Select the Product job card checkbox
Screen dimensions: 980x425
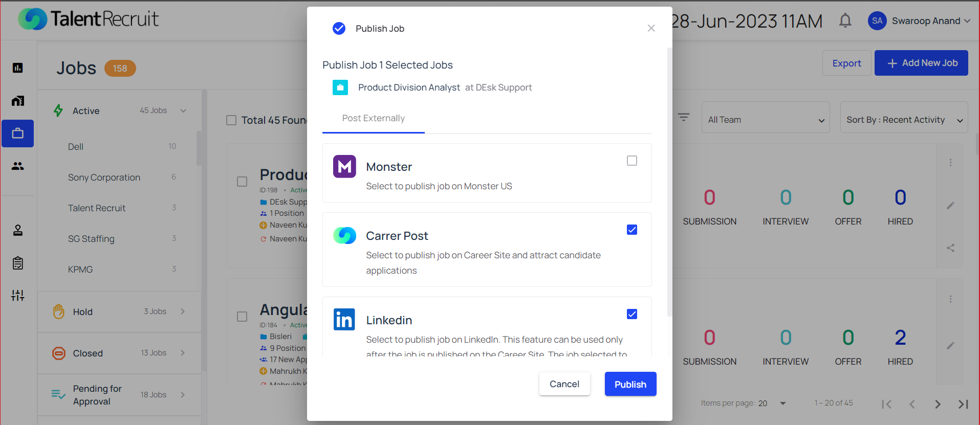(242, 182)
